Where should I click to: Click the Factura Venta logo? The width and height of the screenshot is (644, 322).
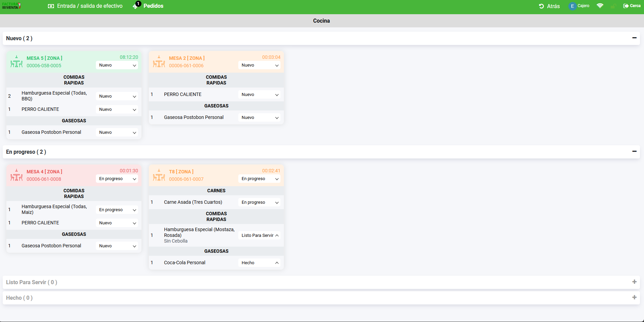coord(11,6)
